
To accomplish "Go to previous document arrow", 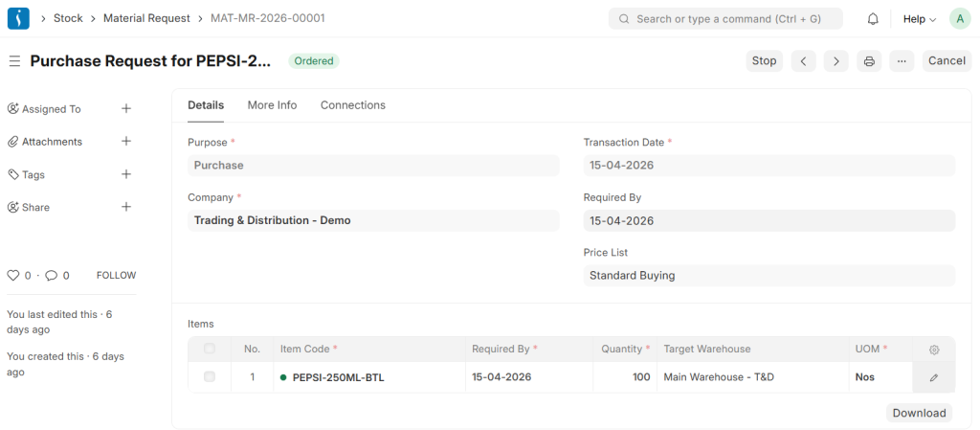I will 803,61.
